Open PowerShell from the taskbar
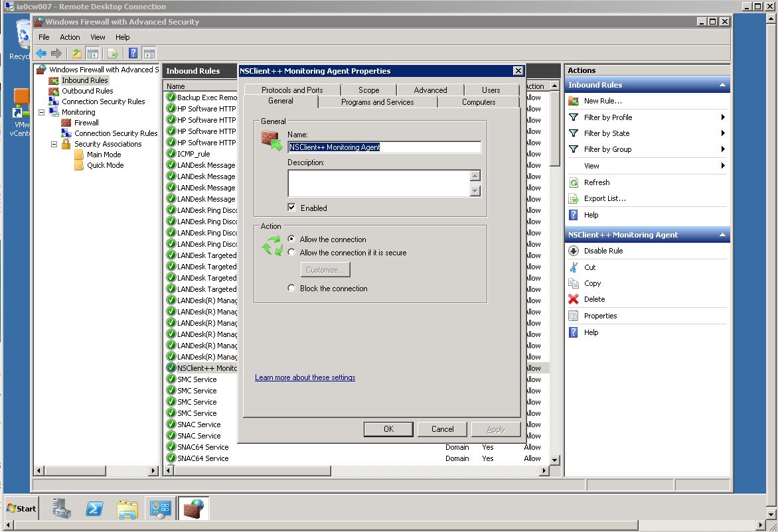 point(94,509)
